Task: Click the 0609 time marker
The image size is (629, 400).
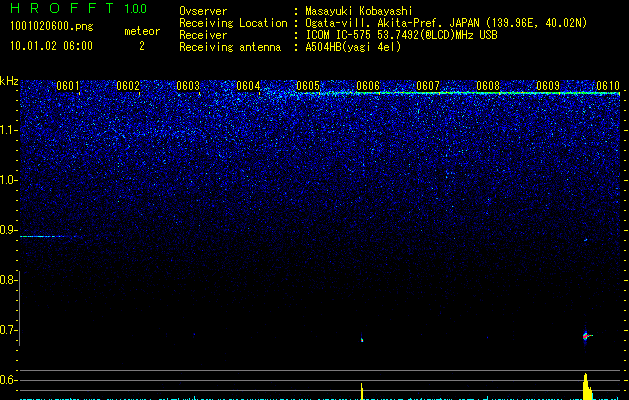Action: point(548,86)
